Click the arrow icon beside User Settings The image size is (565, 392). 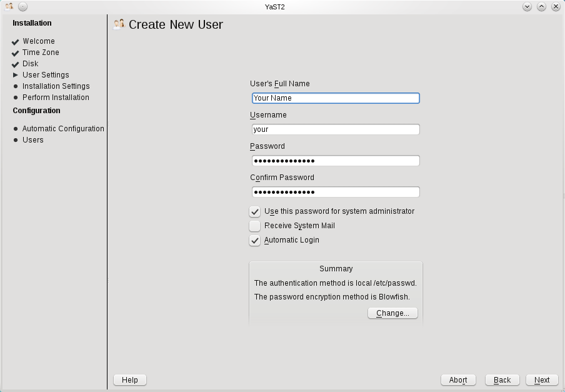tap(14, 75)
